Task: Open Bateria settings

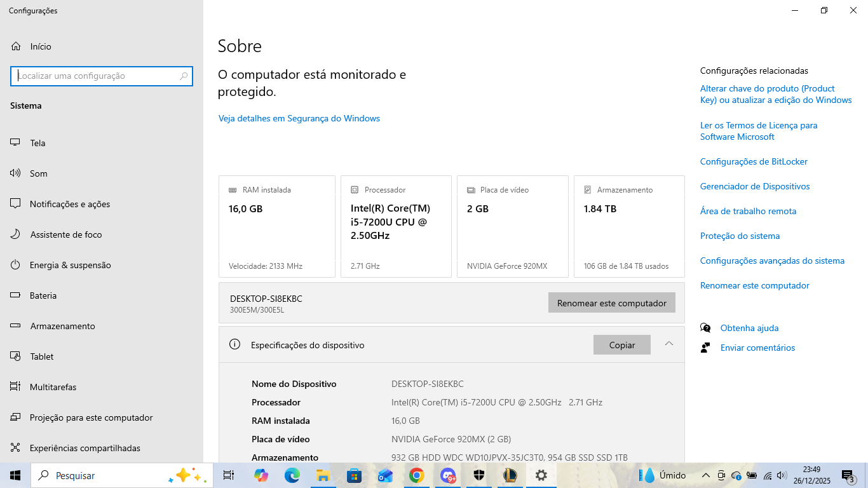Action: (102, 295)
